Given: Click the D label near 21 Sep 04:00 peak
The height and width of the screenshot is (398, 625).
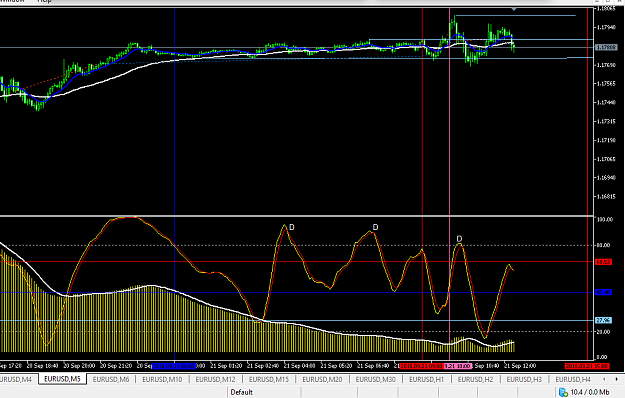Looking at the screenshot, I should pyautogui.click(x=291, y=227).
